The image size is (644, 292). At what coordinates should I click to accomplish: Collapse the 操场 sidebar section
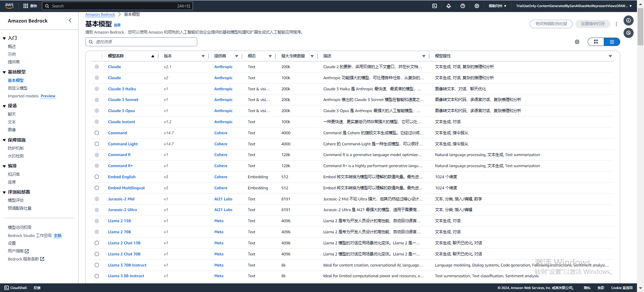coord(4,106)
